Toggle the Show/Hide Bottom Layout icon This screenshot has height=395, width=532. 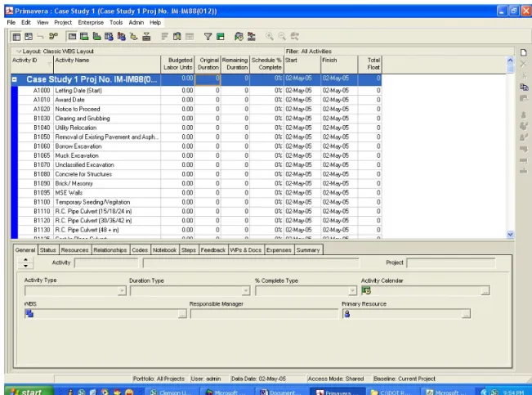coord(72,36)
